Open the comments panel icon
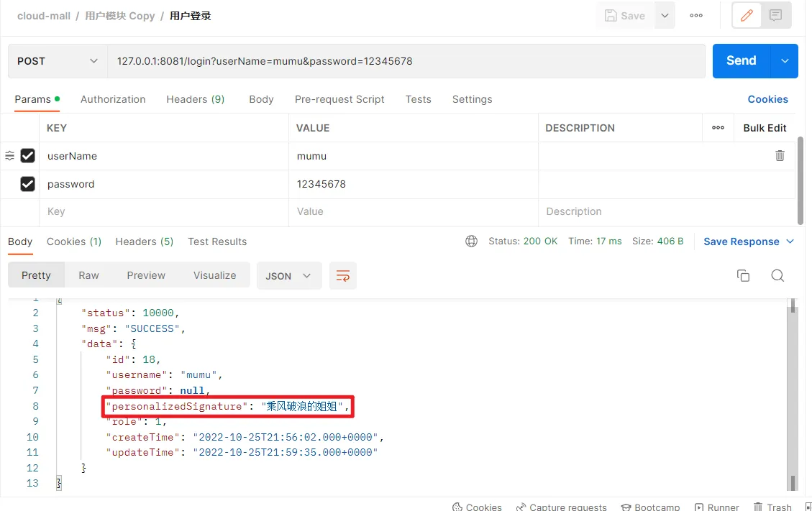The image size is (812, 511). 775,15
